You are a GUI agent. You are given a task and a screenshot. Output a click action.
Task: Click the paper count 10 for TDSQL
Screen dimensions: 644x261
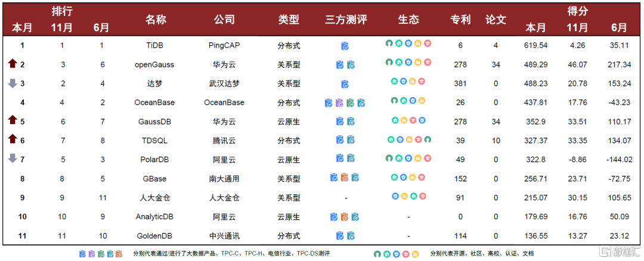pyautogui.click(x=496, y=141)
